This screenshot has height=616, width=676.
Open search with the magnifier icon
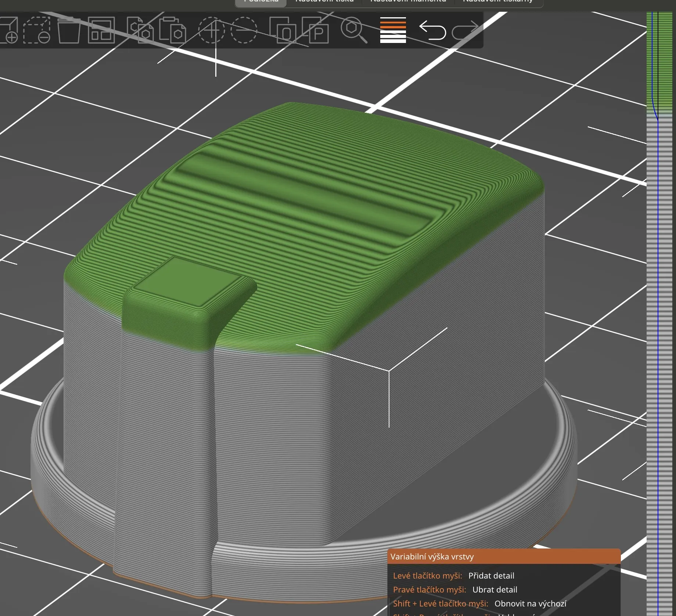353,30
